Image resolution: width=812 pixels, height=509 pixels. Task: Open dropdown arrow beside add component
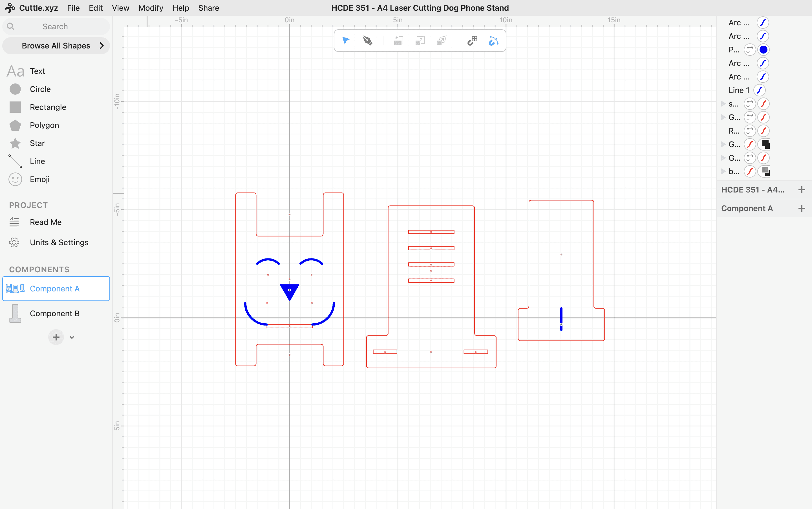click(x=72, y=337)
